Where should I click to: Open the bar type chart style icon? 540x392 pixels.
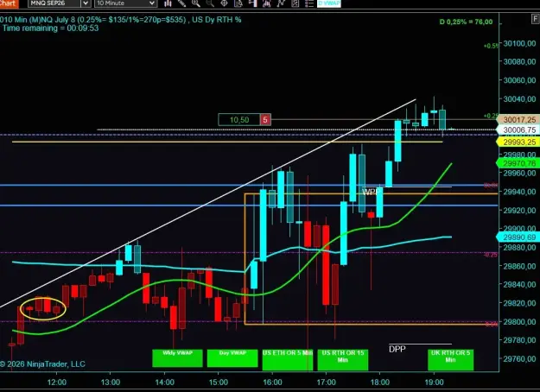(168, 3)
